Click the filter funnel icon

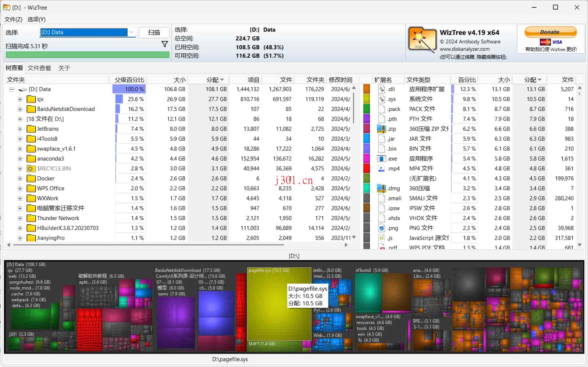pyautogui.click(x=165, y=44)
